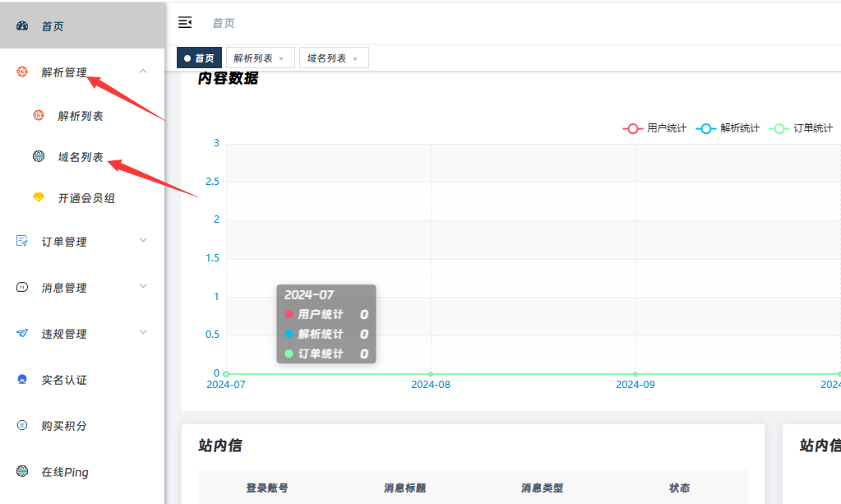The image size is (841, 504).
Task: Click the 订单管理 sidebar icon
Action: pos(22,241)
